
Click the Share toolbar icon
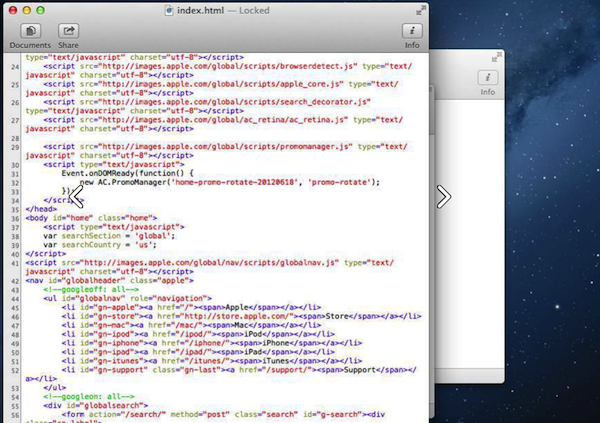click(x=68, y=32)
